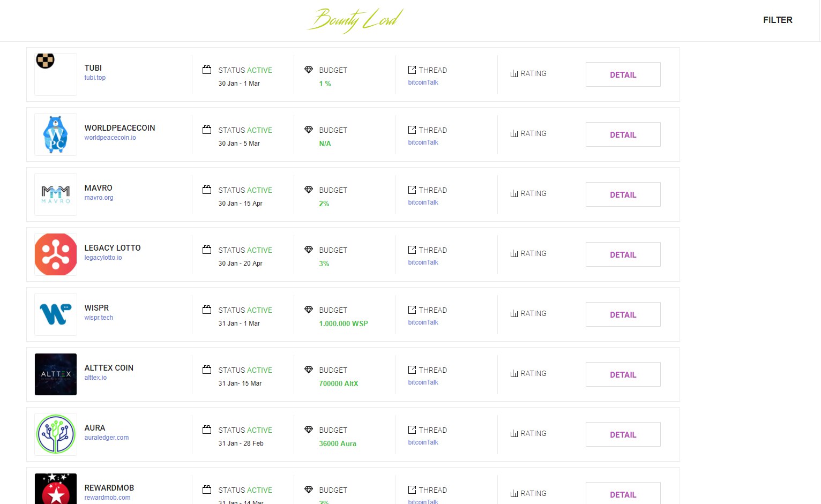
Task: Open TUBI bitcoinTalk thread link
Action: tap(423, 82)
